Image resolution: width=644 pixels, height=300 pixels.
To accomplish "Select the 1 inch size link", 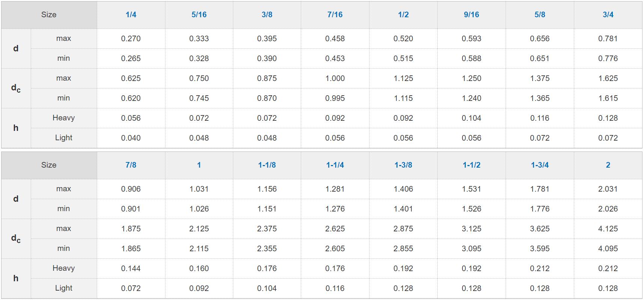I will [199, 165].
